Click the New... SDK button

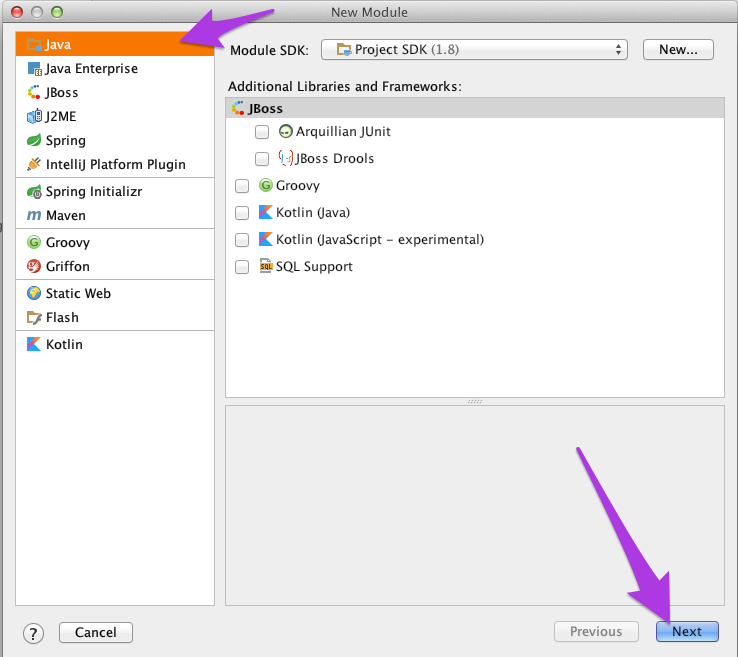click(678, 49)
